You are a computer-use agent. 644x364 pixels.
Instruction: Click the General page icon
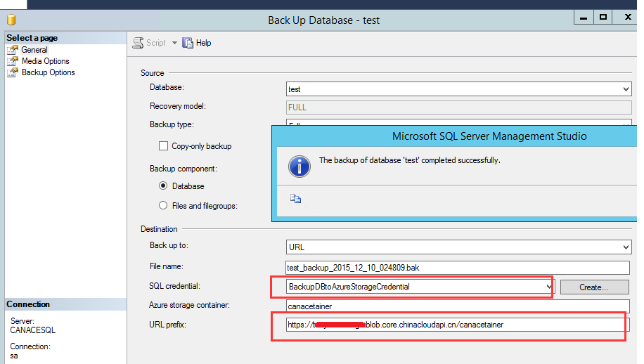[13, 50]
